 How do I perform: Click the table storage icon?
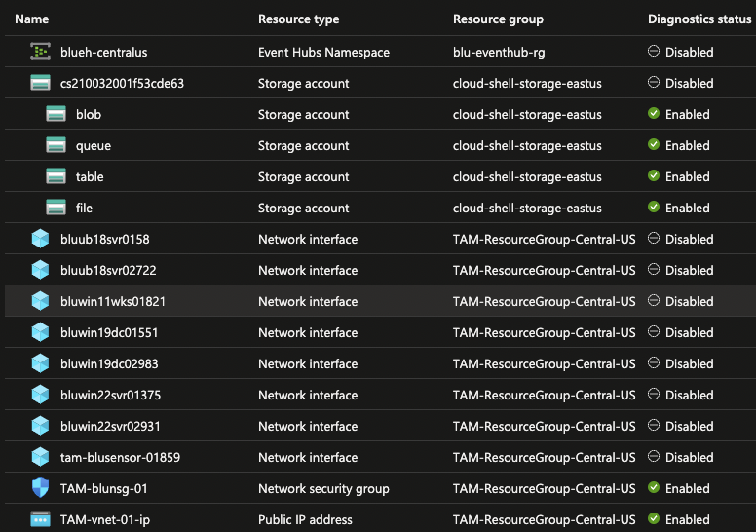tap(56, 176)
